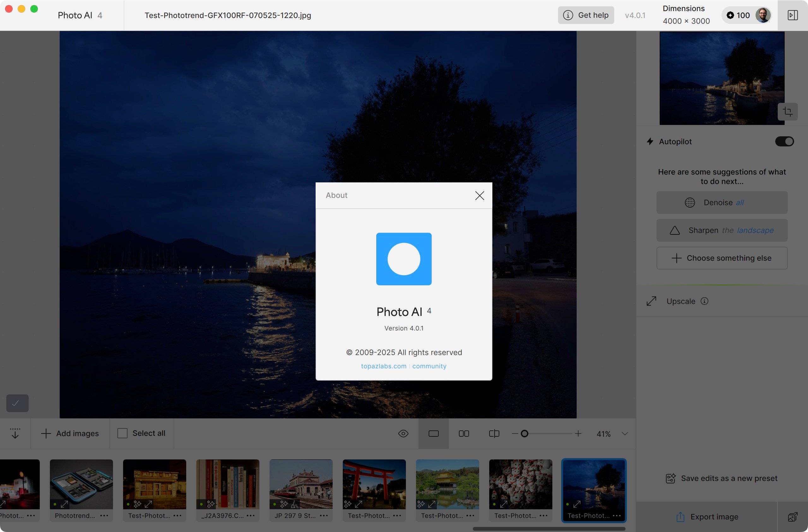808x532 pixels.
Task: Select the Miami Bar night thumbnail
Action: click(154, 484)
